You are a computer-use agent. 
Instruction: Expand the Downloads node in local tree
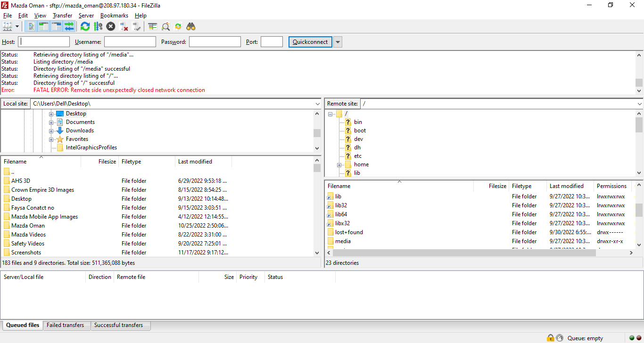51,131
